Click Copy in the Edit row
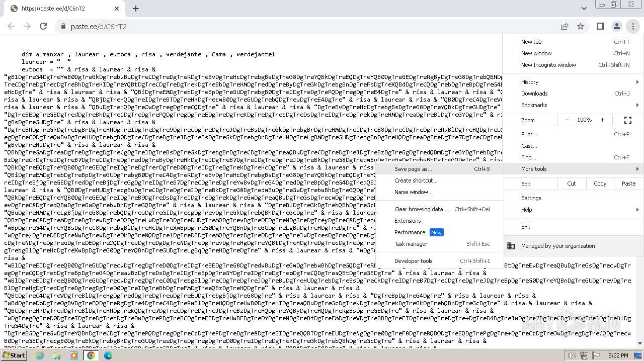Image resolution: width=644 pixels, height=362 pixels. click(600, 184)
